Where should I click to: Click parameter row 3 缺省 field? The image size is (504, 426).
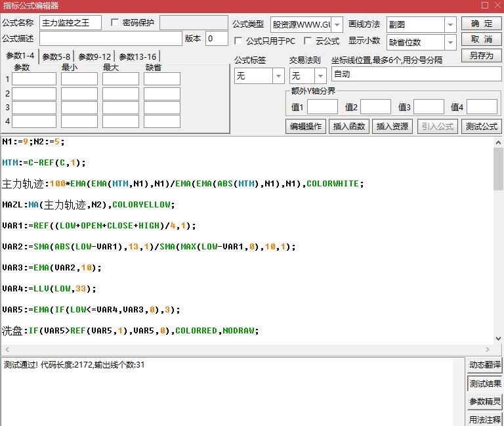click(162, 108)
